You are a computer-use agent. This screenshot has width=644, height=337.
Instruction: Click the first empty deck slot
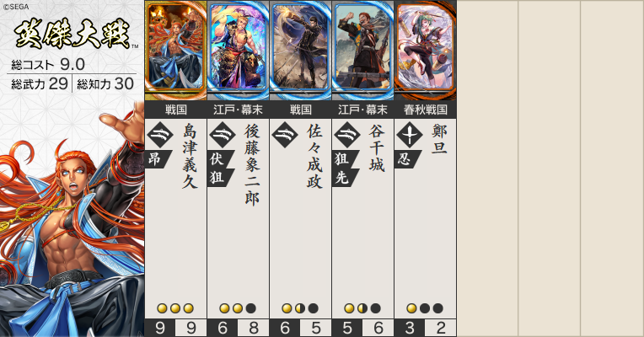point(487,168)
